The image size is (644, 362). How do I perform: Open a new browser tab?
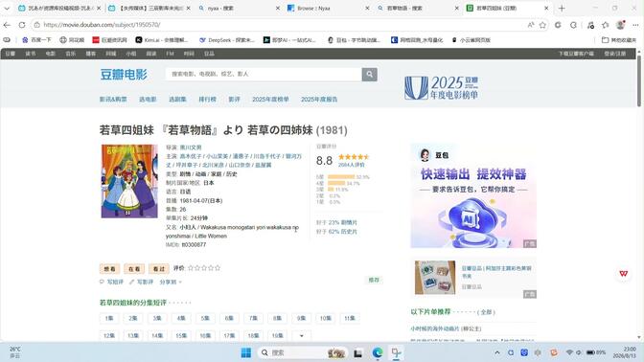click(x=562, y=9)
